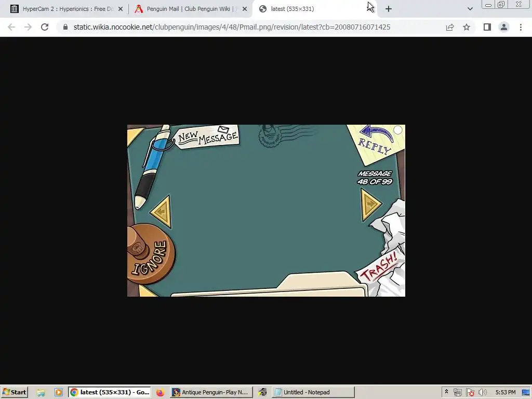The width and height of the screenshot is (532, 399).
Task: Launch the media player quick launch icon
Action: pos(58,392)
